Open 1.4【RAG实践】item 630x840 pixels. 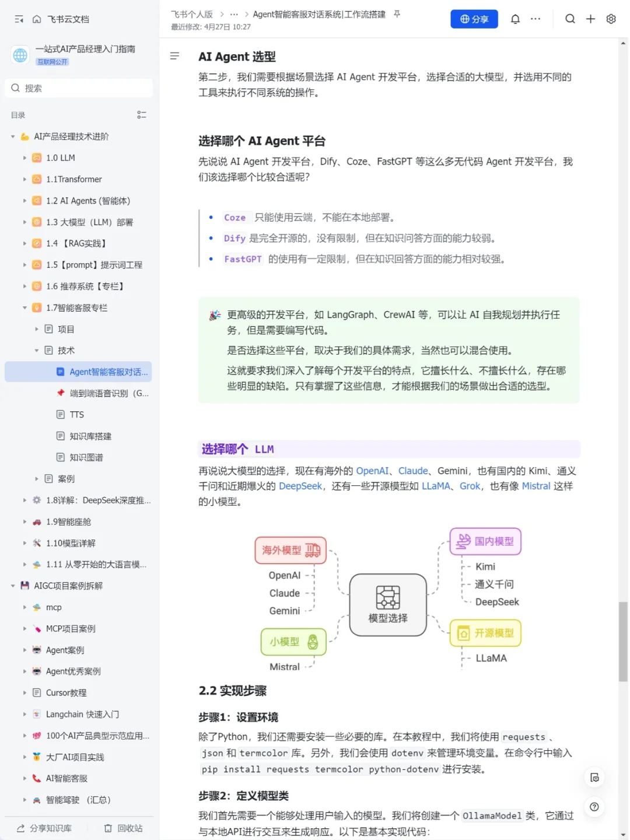[x=78, y=243]
